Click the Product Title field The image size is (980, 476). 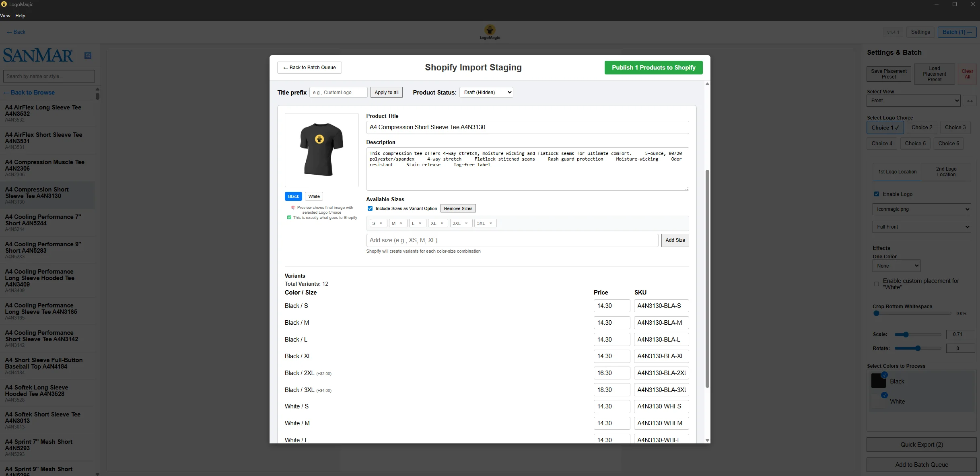[527, 127]
